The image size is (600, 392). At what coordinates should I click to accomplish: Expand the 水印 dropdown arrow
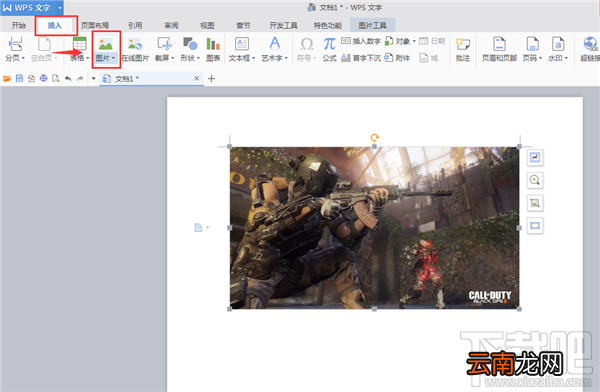566,58
